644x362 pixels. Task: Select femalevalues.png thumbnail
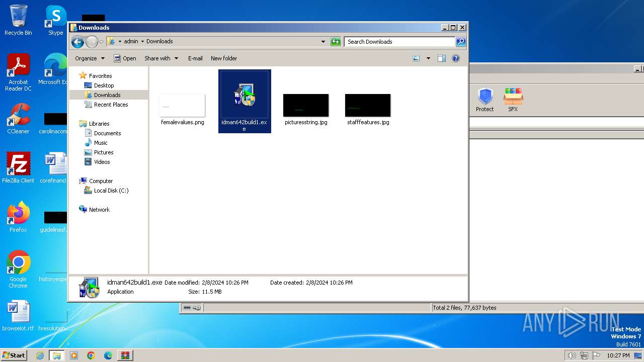182,105
